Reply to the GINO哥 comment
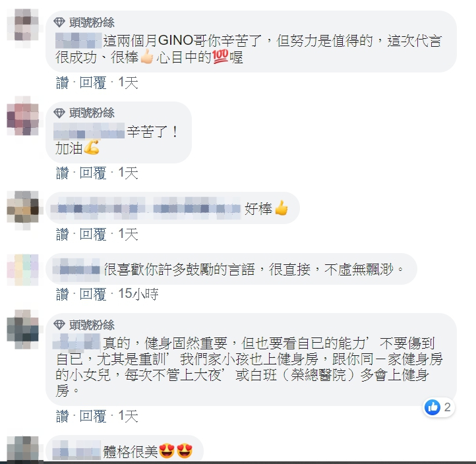476x464 pixels. point(93,82)
